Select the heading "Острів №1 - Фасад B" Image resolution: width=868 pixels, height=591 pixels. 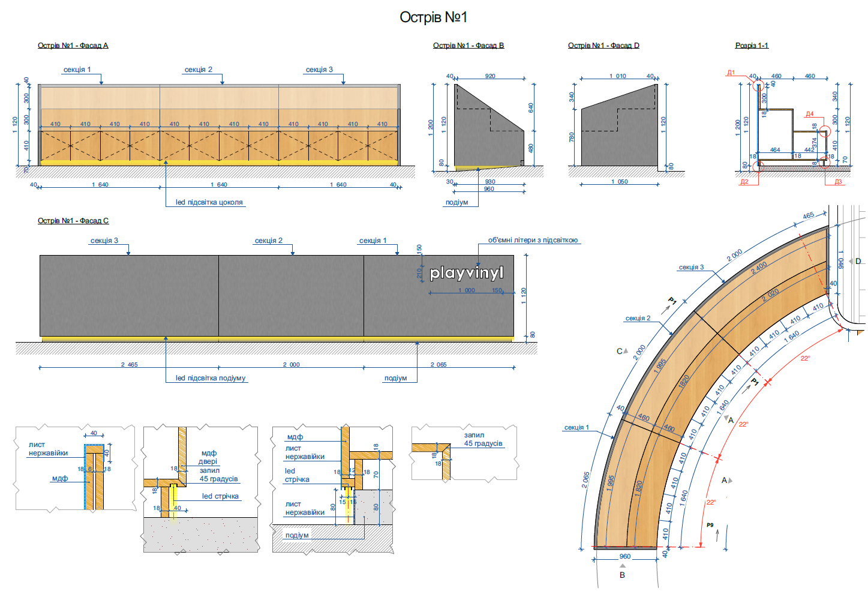[x=468, y=46]
